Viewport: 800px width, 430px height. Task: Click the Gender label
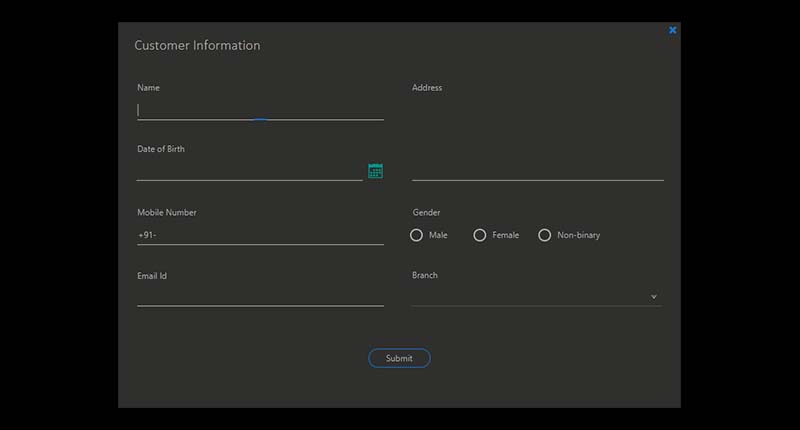point(427,212)
